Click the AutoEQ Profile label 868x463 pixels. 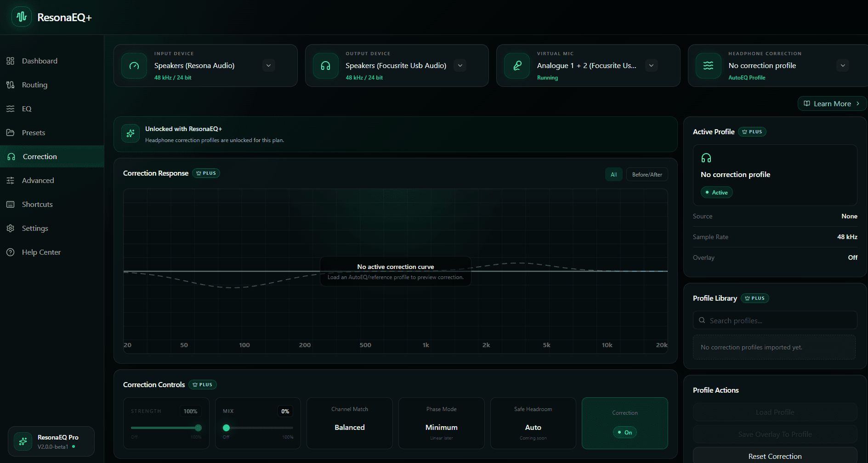click(747, 78)
